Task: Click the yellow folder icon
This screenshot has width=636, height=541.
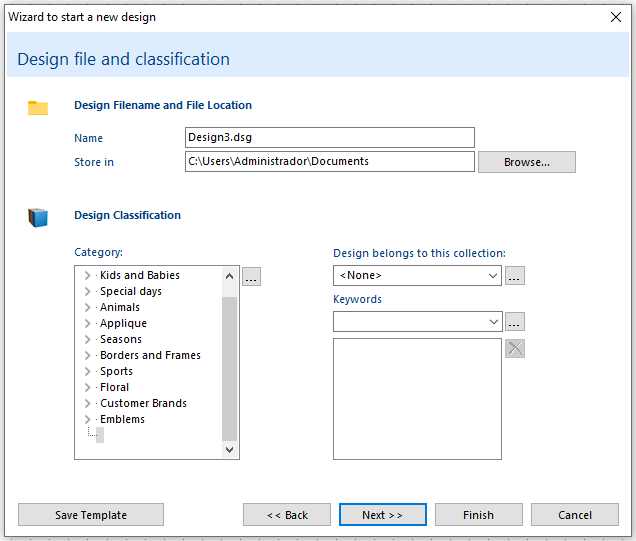Action: point(38,108)
